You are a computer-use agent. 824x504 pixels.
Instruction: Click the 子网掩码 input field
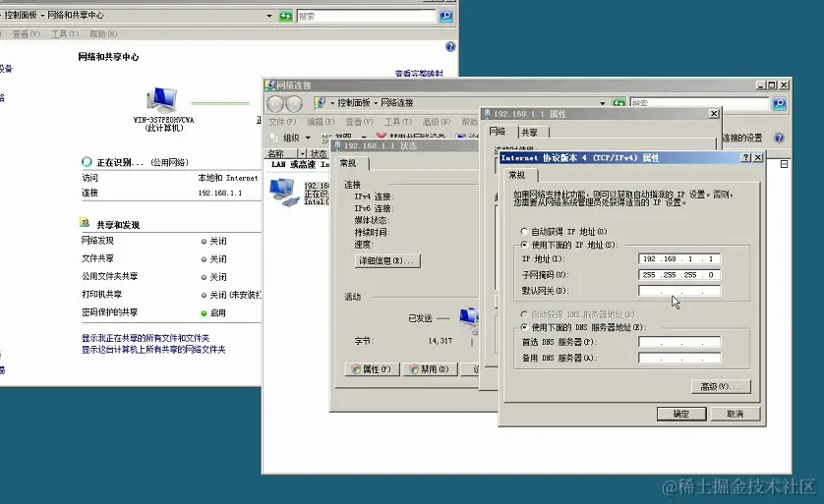point(679,274)
